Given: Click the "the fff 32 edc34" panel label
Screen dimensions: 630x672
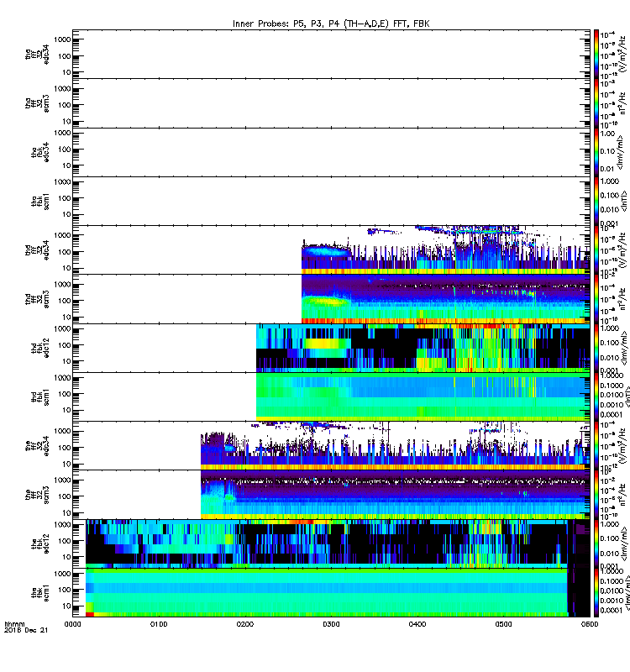Looking at the screenshot, I should pos(37,446).
